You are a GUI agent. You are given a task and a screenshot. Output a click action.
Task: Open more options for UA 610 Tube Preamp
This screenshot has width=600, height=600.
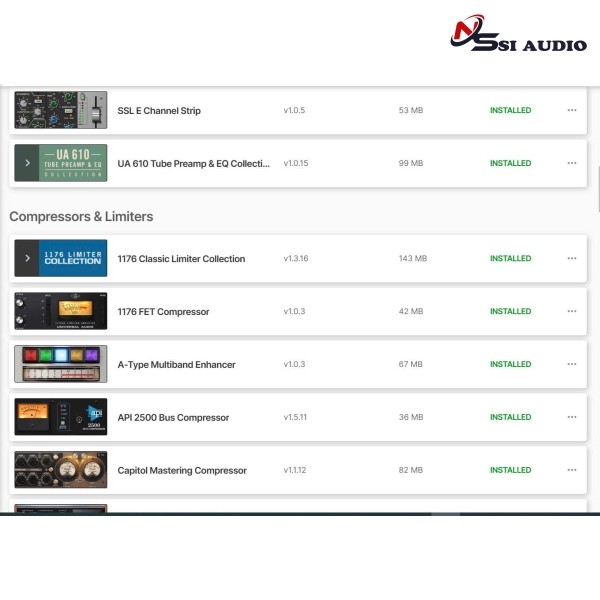572,163
